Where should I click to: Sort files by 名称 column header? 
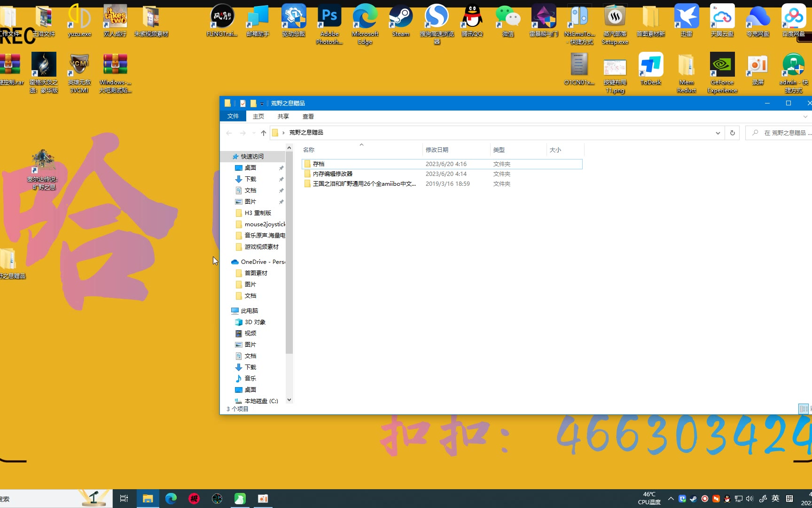pos(309,150)
